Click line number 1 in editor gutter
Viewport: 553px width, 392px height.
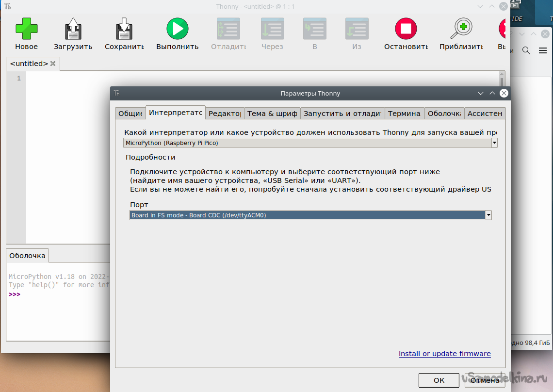click(x=19, y=78)
